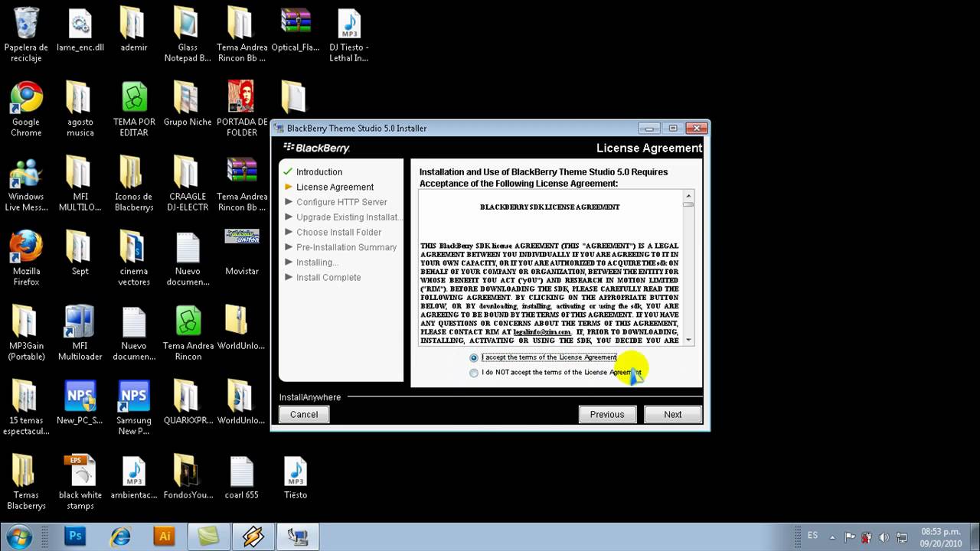Select the New_PC_S NPS shortcut
This screenshot has height=551, width=980.
(80, 403)
